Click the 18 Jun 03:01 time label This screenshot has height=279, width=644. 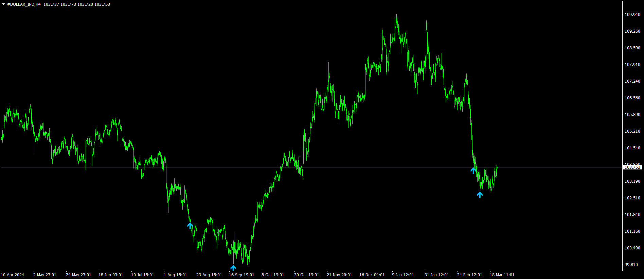point(111,275)
